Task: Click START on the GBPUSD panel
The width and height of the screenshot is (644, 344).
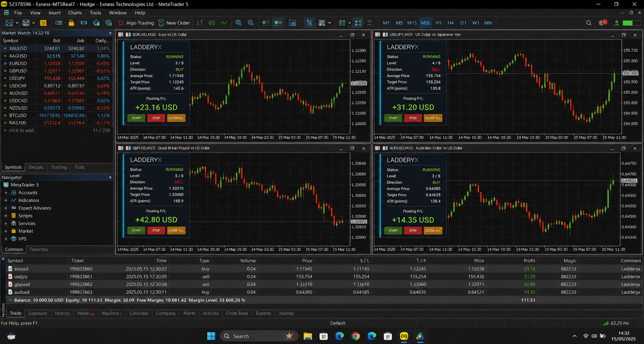Action: 136,230
